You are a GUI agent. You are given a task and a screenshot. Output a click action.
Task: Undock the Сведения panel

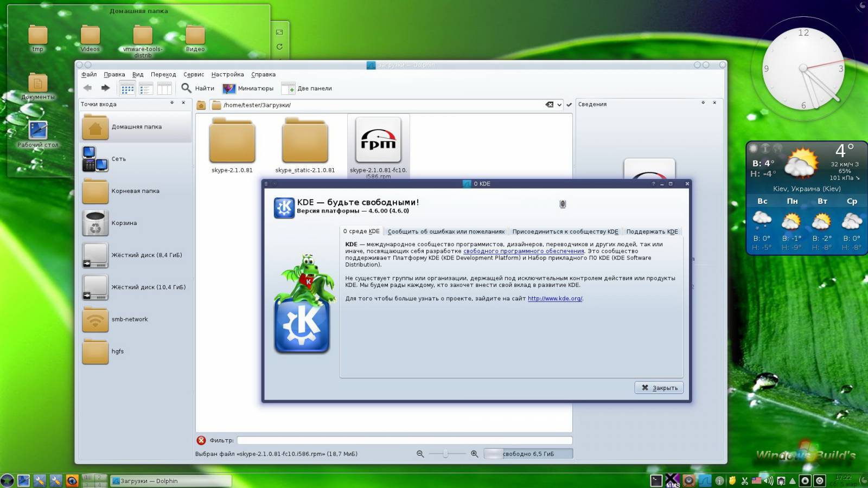pyautogui.click(x=703, y=102)
